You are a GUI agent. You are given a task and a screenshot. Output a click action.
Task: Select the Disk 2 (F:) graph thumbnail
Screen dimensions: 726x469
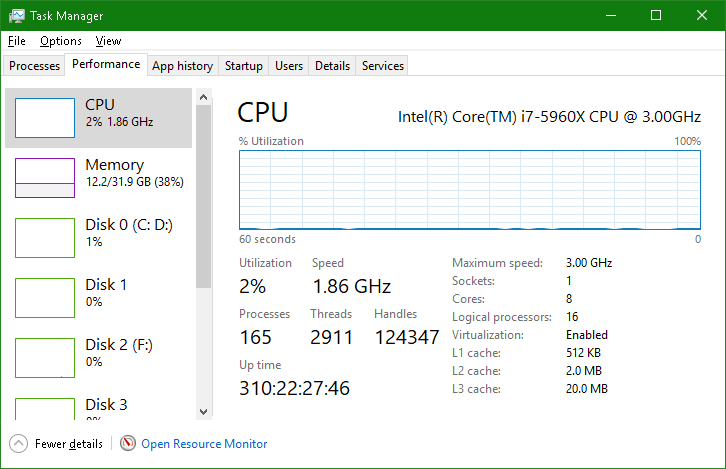point(45,358)
